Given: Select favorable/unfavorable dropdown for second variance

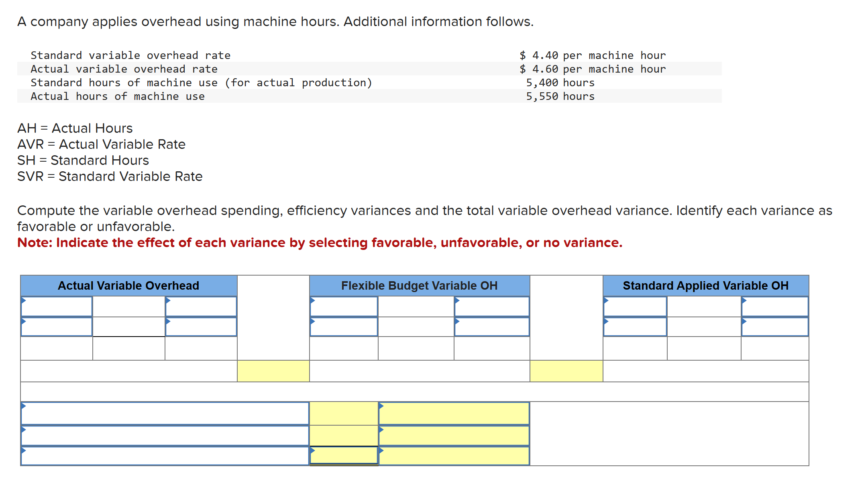Looking at the screenshot, I should [454, 436].
